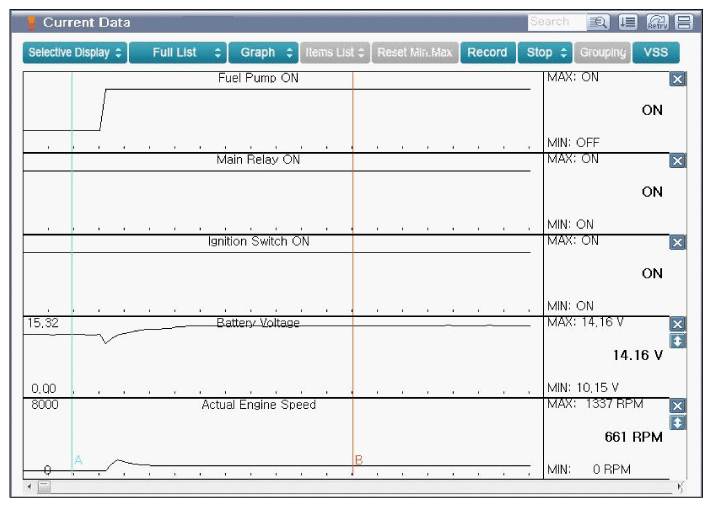Click the Current Data window title

87,22
